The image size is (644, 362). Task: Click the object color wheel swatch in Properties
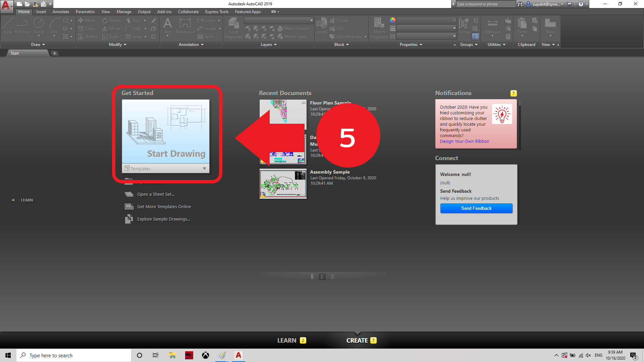tap(392, 20)
